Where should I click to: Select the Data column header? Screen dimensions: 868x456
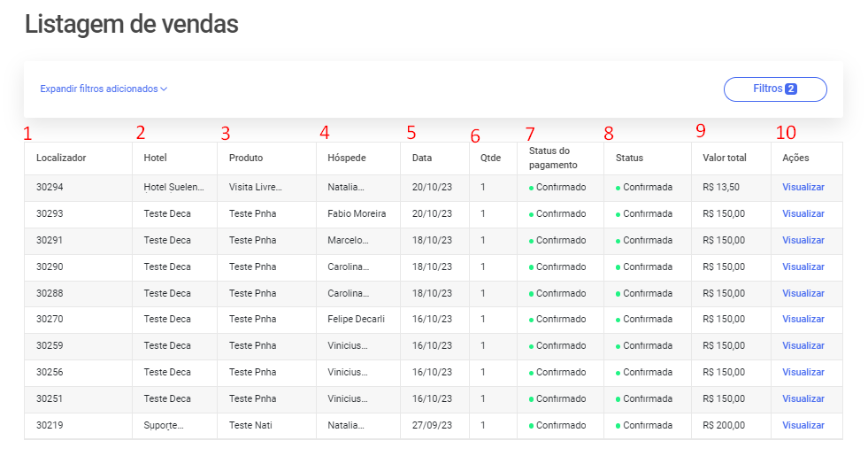[422, 158]
